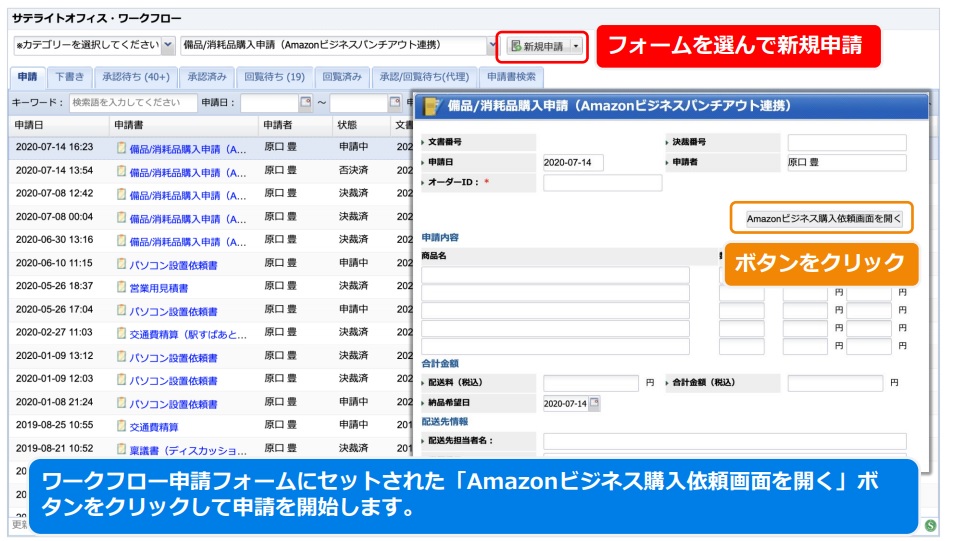The width and height of the screenshot is (953, 541).
Task: Open the 申請書検索 tab
Action: pos(511,77)
